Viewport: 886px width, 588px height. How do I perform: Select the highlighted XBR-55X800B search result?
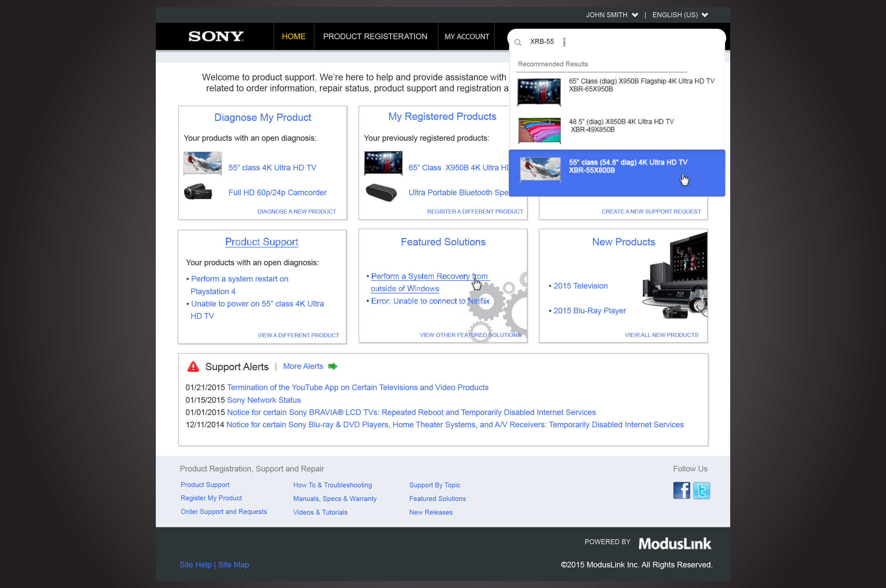point(617,173)
